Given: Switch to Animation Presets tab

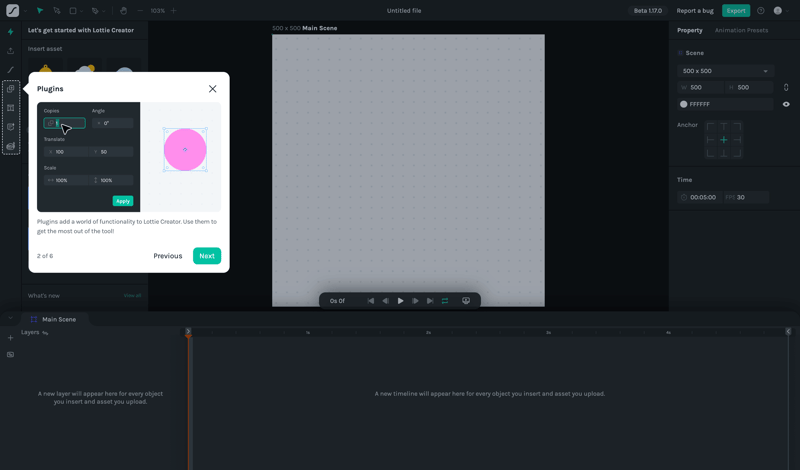Looking at the screenshot, I should pos(741,30).
